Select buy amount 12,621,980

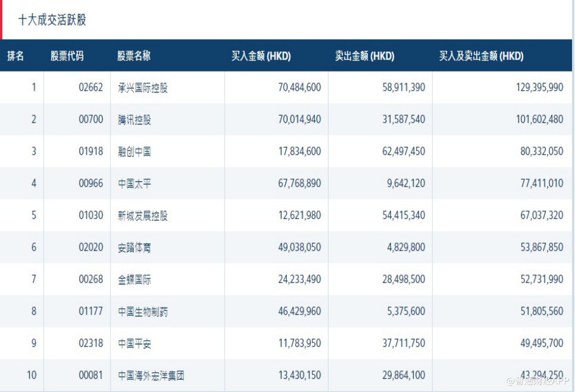tap(300, 215)
